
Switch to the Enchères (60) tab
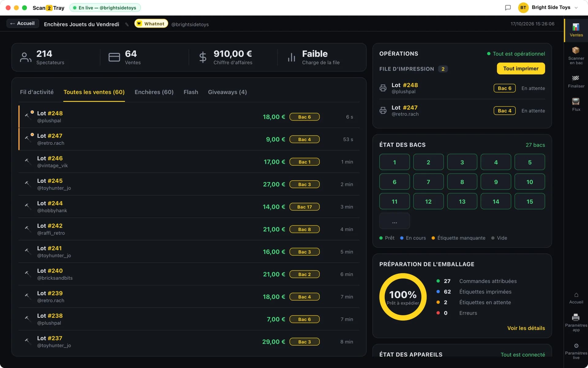pyautogui.click(x=154, y=92)
